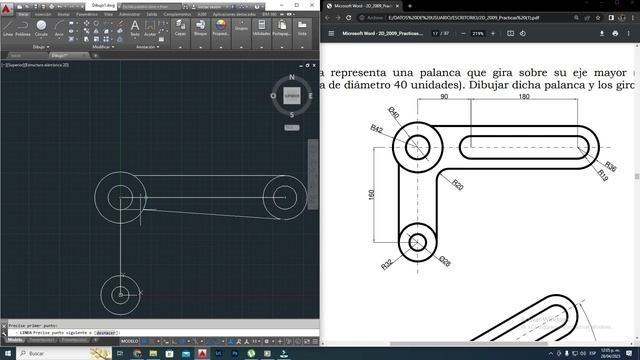Open Chrome from the Windows taskbar
The height and width of the screenshot is (360, 640).
tap(137, 353)
